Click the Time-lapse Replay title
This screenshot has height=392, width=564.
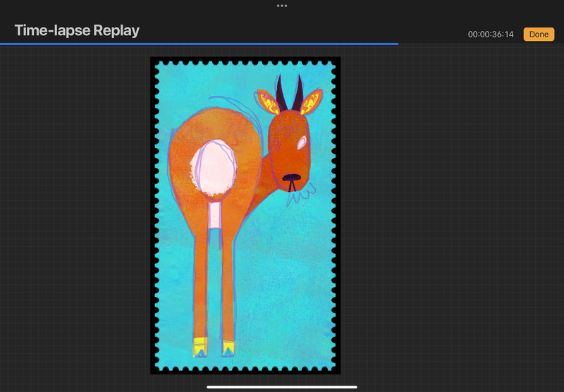point(77,30)
